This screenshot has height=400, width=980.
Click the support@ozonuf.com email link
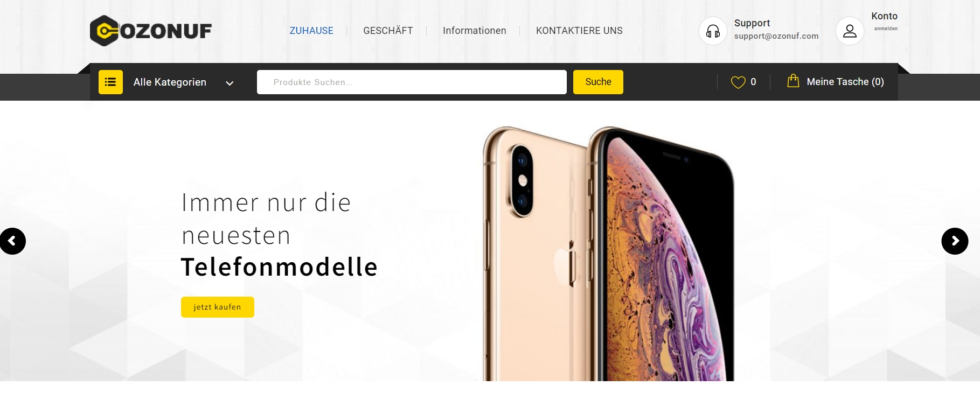click(x=776, y=36)
